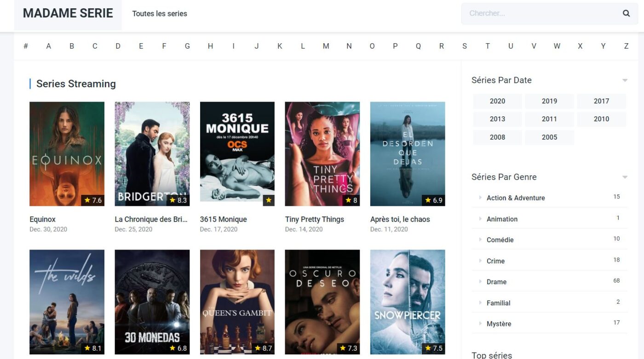Click the star badge on 3615 Monique poster
The image size is (644, 359).
[269, 200]
